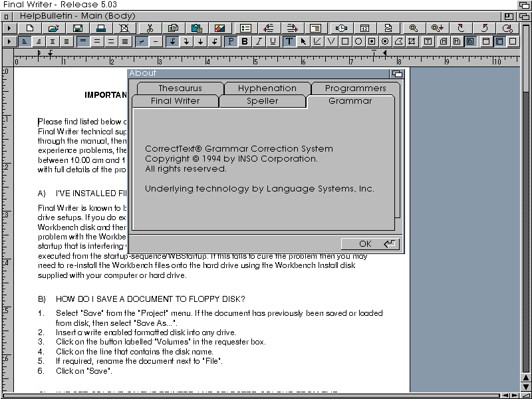Open the Final Writer tab
Image resolution: width=532 pixels, height=399 pixels.
(x=176, y=101)
